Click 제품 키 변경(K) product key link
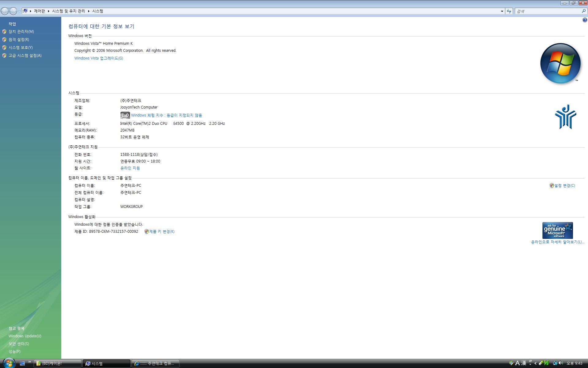Screen dimensions: 588x368 pyautogui.click(x=162, y=232)
